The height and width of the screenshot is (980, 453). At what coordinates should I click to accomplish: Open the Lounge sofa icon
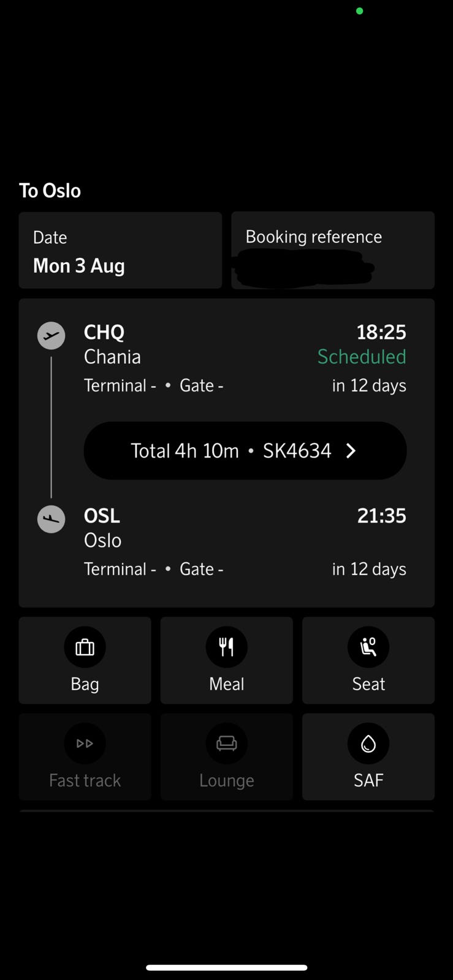226,744
